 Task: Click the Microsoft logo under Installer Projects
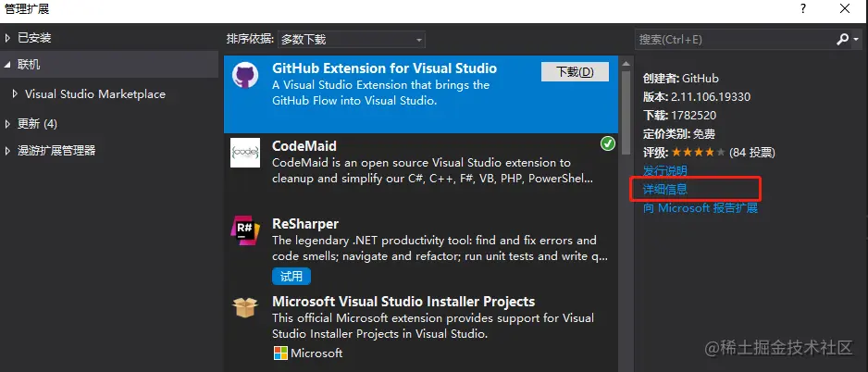[x=280, y=353]
